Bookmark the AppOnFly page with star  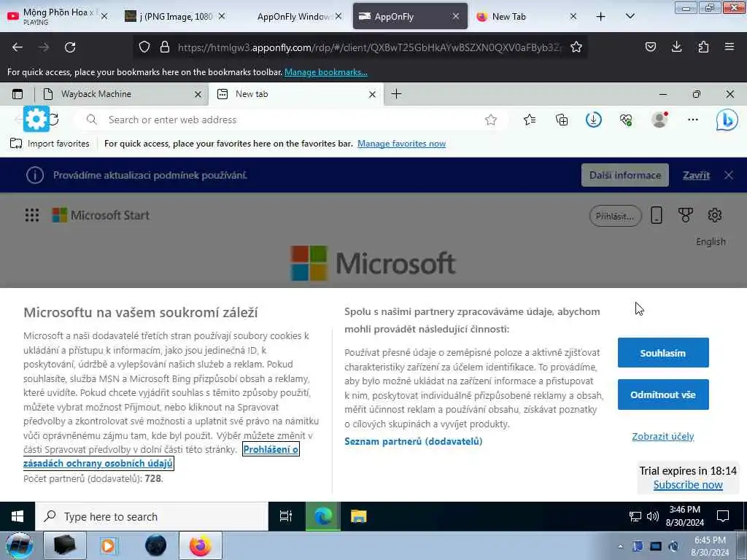[576, 47]
